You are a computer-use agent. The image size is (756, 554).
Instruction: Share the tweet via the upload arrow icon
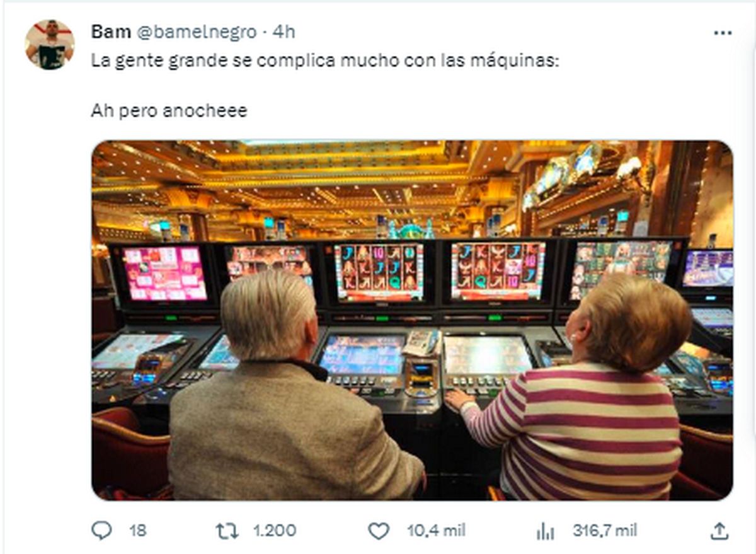point(719,531)
